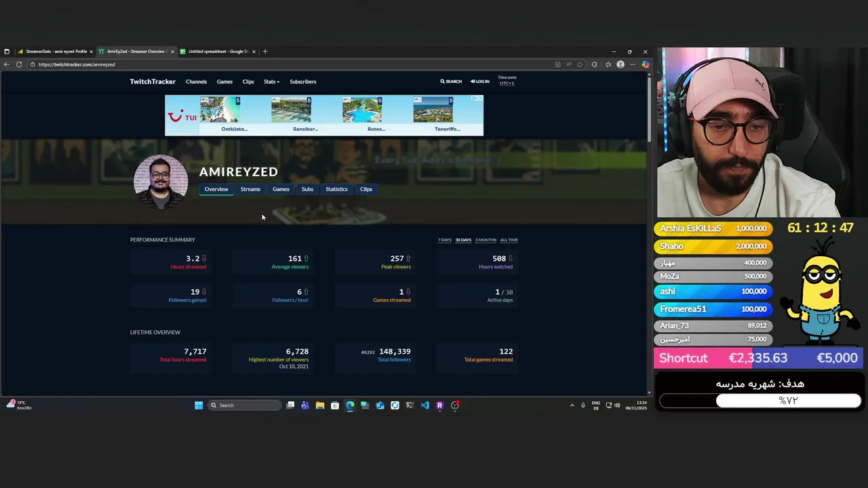868x488 pixels.
Task: Click the AmirEyZed profile picture
Action: coord(161,182)
